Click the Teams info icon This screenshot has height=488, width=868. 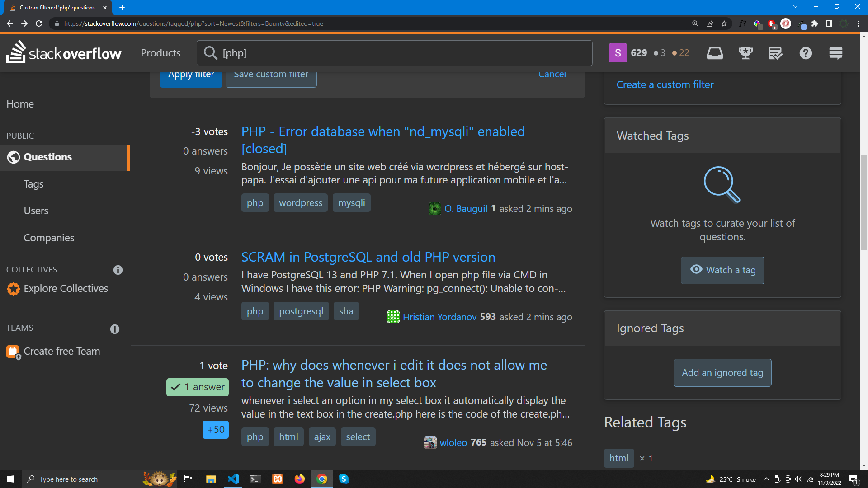tap(115, 329)
